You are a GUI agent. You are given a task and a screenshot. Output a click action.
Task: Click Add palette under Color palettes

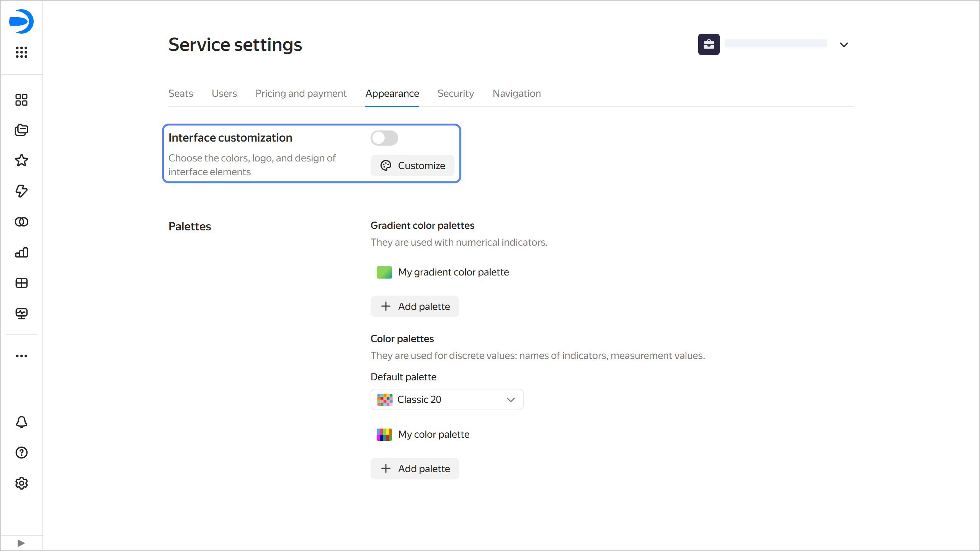tap(415, 469)
